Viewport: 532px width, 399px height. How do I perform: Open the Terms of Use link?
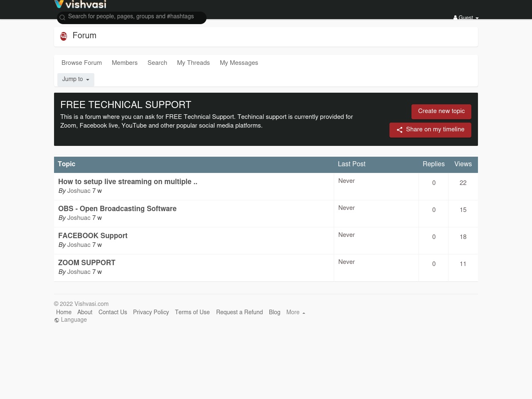192,312
